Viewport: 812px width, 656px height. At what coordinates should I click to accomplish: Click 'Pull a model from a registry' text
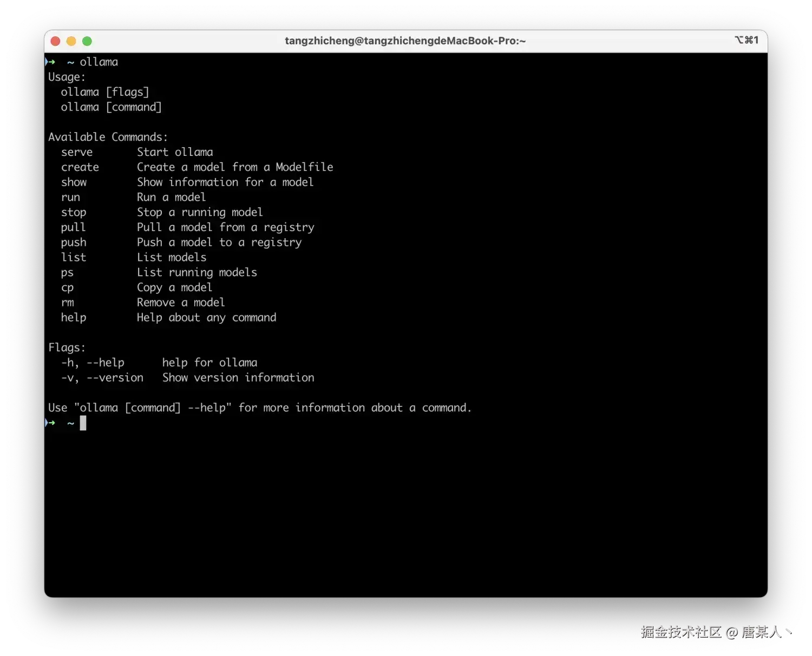click(225, 228)
